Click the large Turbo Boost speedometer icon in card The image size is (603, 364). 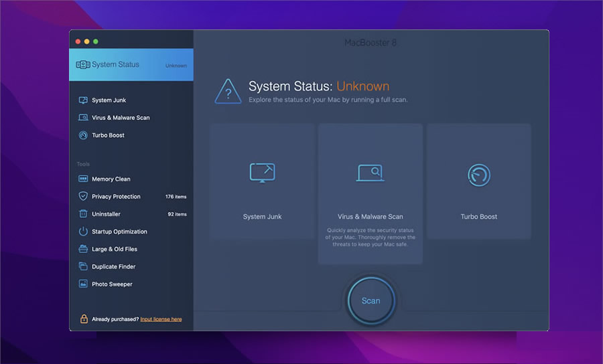479,175
